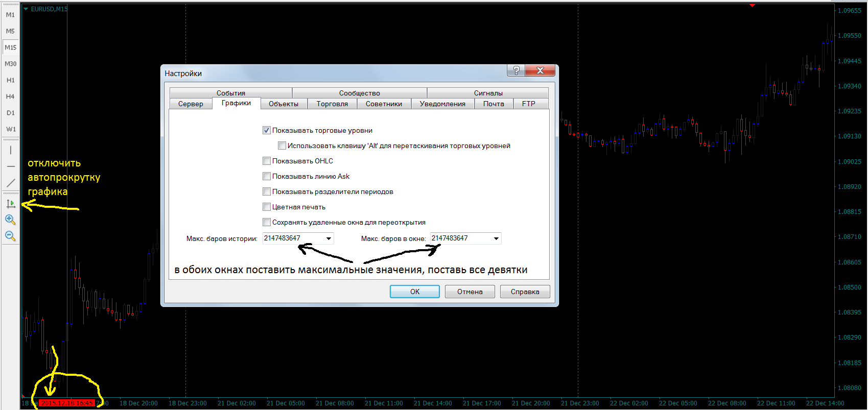Open the Советники tab
868x410 pixels.
pyautogui.click(x=384, y=104)
